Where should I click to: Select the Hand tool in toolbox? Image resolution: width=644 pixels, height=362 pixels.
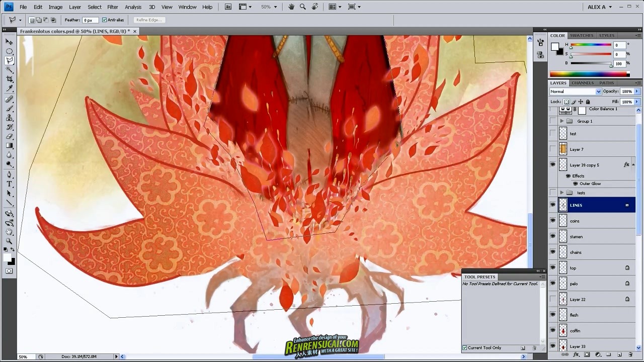(9, 232)
